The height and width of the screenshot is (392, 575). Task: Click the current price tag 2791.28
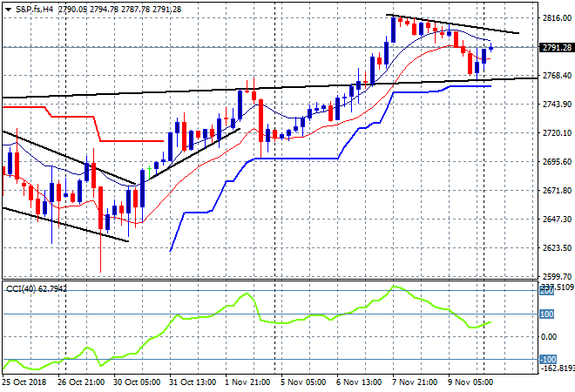[557, 47]
